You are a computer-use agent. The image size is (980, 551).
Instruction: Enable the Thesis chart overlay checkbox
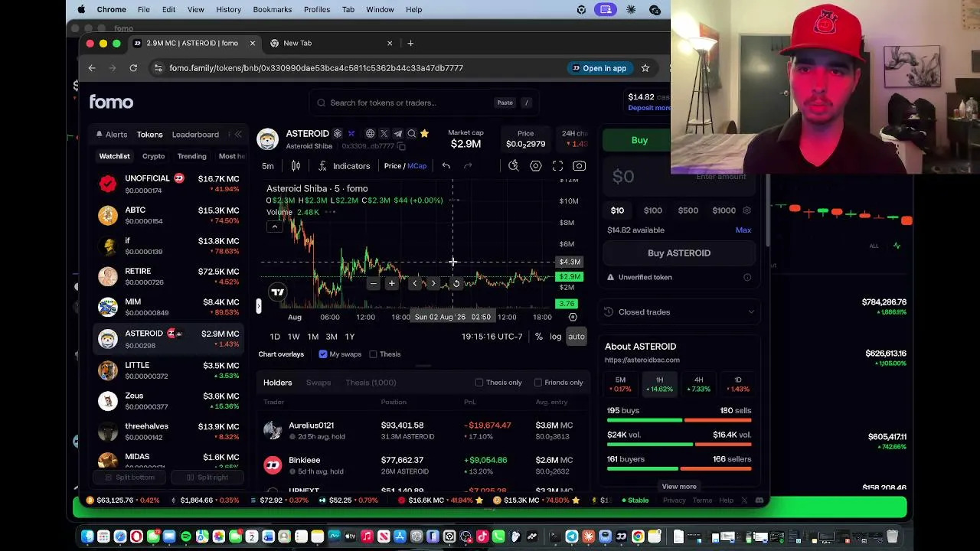pyautogui.click(x=373, y=354)
